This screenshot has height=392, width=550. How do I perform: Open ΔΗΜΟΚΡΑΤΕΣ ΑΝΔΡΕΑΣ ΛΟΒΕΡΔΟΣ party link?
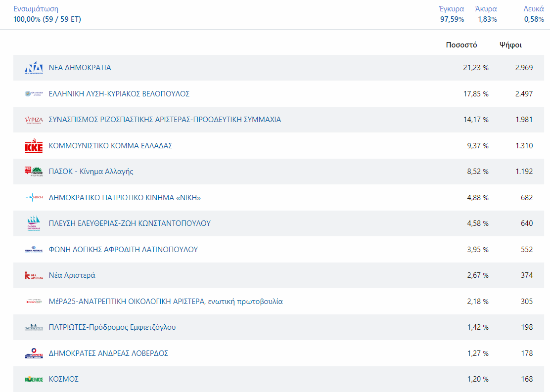[x=108, y=353]
